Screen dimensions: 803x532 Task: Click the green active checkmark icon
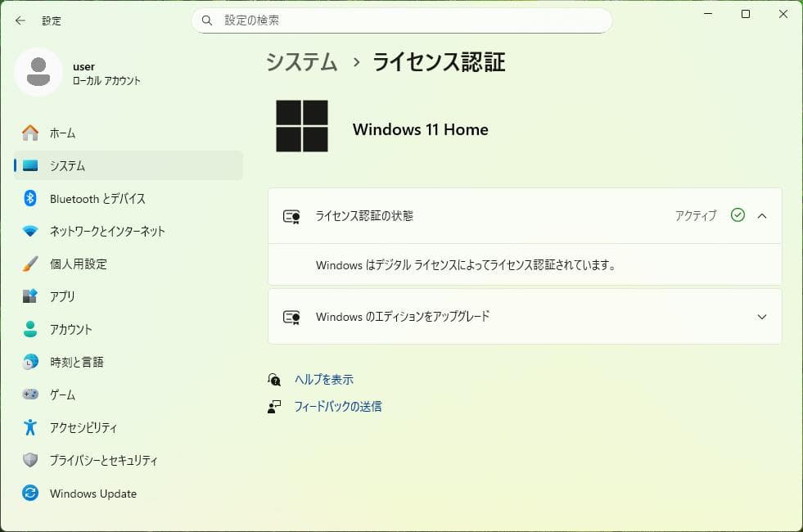pos(738,215)
